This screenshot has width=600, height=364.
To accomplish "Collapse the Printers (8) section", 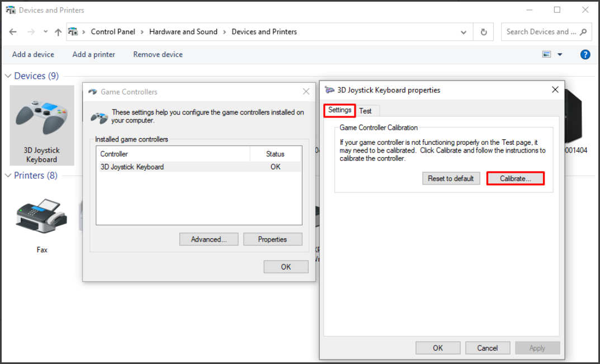I will [8, 175].
